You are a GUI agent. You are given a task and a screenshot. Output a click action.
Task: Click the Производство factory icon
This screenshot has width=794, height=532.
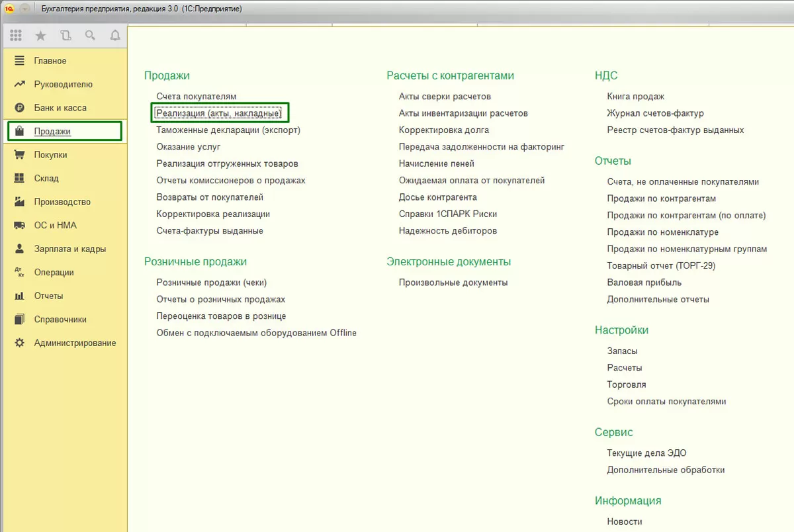tap(20, 202)
